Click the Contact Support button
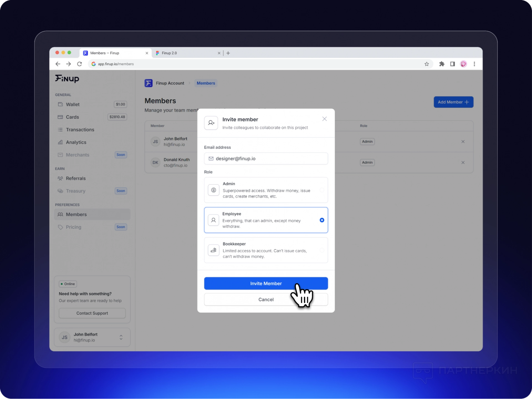This screenshot has width=532, height=399. click(92, 313)
